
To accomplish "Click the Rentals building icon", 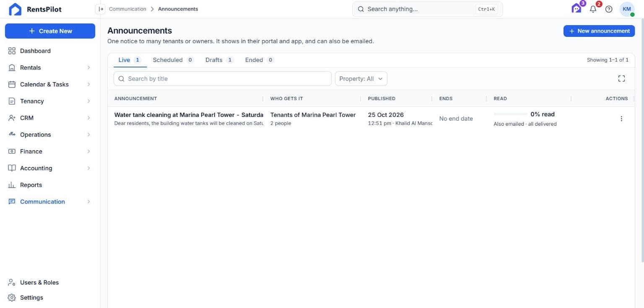I will coord(12,67).
